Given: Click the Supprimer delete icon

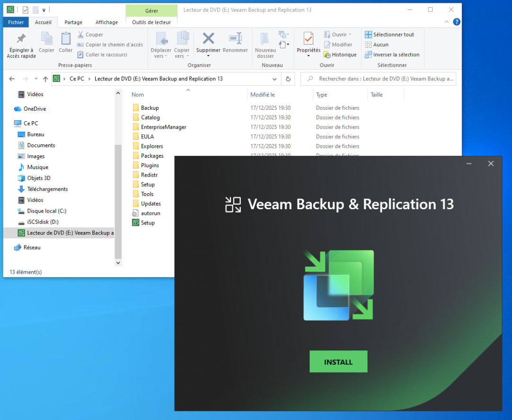Looking at the screenshot, I should (208, 38).
